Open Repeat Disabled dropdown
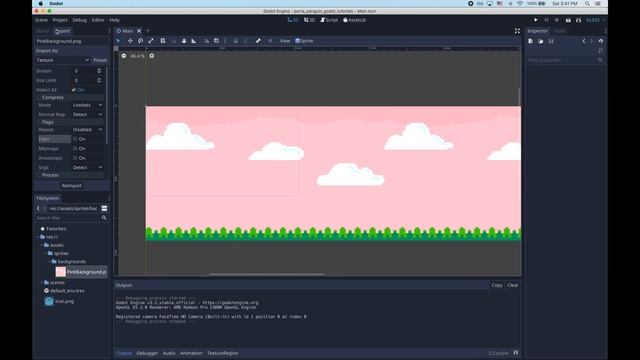 tap(87, 130)
